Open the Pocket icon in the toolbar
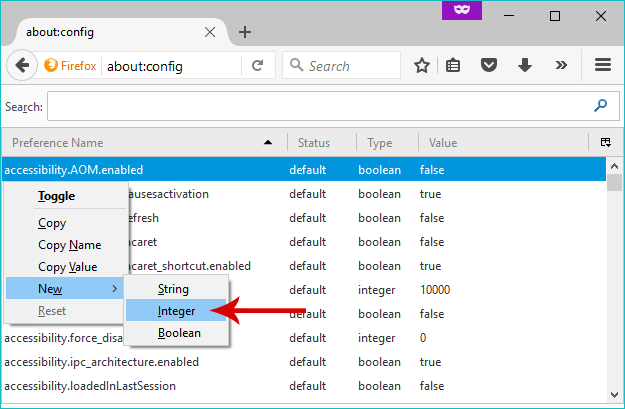This screenshot has width=625, height=409. coord(489,66)
